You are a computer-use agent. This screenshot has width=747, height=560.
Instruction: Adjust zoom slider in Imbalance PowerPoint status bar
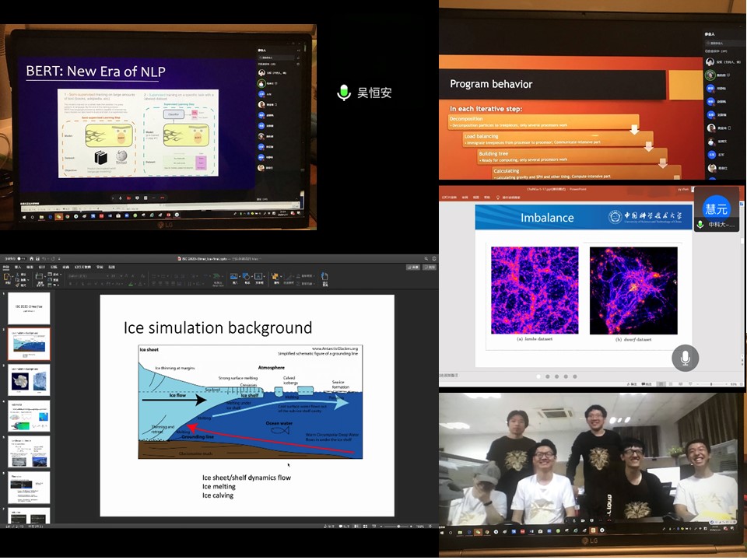coord(711,383)
